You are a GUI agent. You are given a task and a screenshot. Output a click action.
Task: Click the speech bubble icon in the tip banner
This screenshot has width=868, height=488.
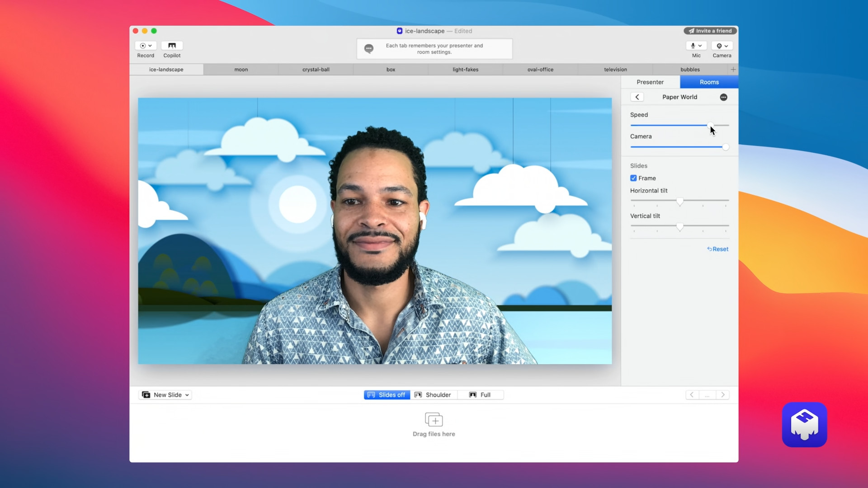(369, 48)
